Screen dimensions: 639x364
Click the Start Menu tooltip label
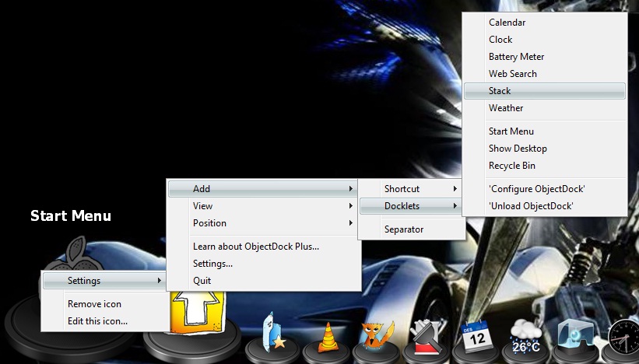[71, 215]
